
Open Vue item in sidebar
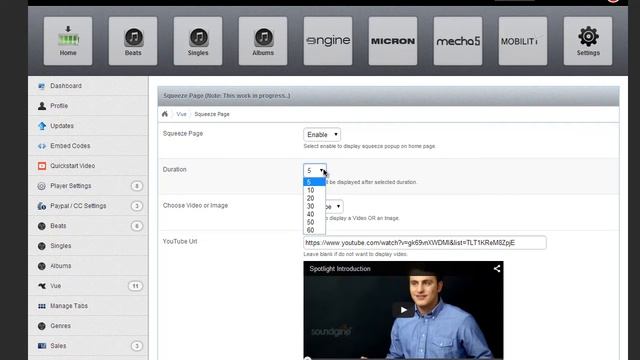pos(88,286)
